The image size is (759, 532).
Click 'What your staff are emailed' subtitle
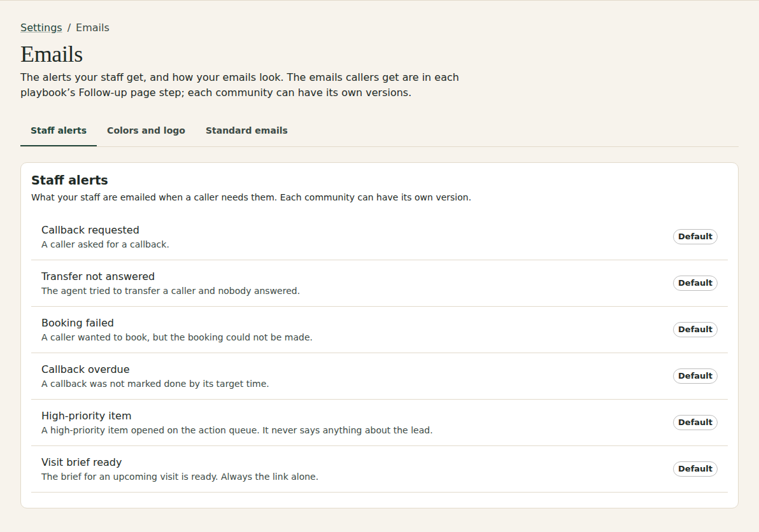coord(251,197)
